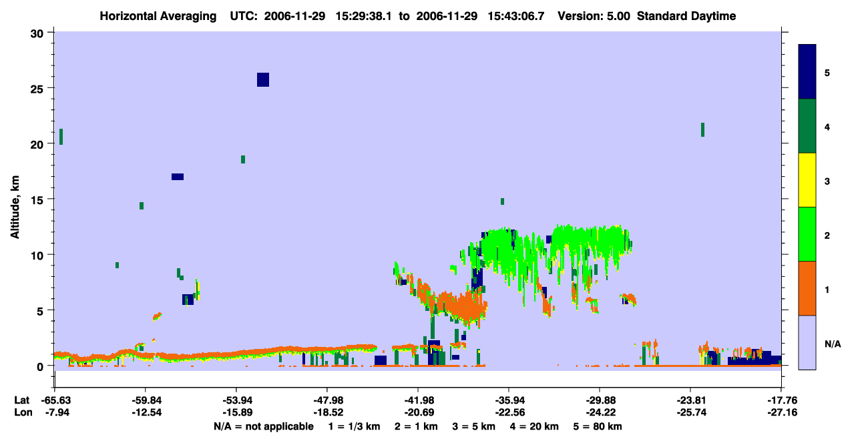The width and height of the screenshot is (868, 445).
Task: Click the colorbar label 5
Action: 827,73
